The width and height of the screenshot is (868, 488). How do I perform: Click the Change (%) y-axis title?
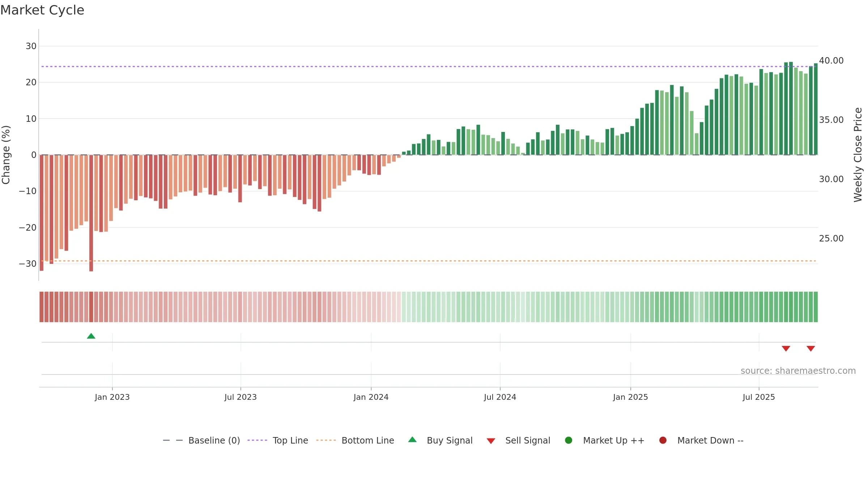pos(6,155)
